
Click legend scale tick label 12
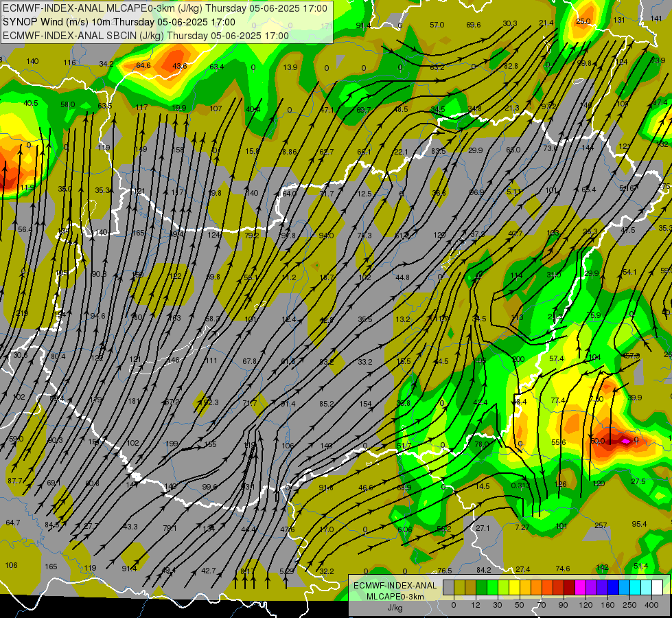coord(475,605)
